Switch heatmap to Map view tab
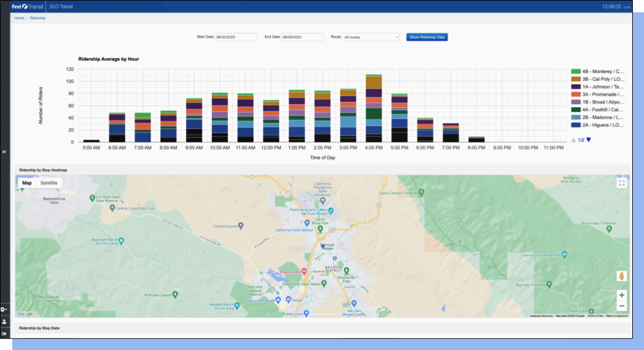The height and width of the screenshot is (350, 644). click(x=27, y=183)
